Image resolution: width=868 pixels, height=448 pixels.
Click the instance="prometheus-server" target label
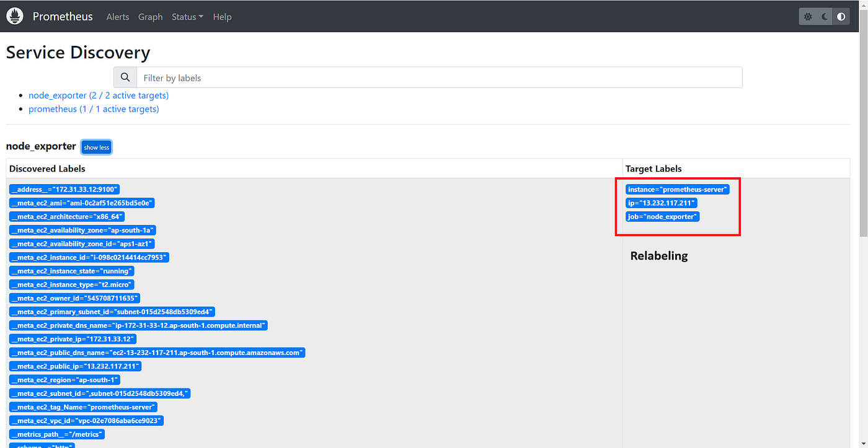coord(678,190)
